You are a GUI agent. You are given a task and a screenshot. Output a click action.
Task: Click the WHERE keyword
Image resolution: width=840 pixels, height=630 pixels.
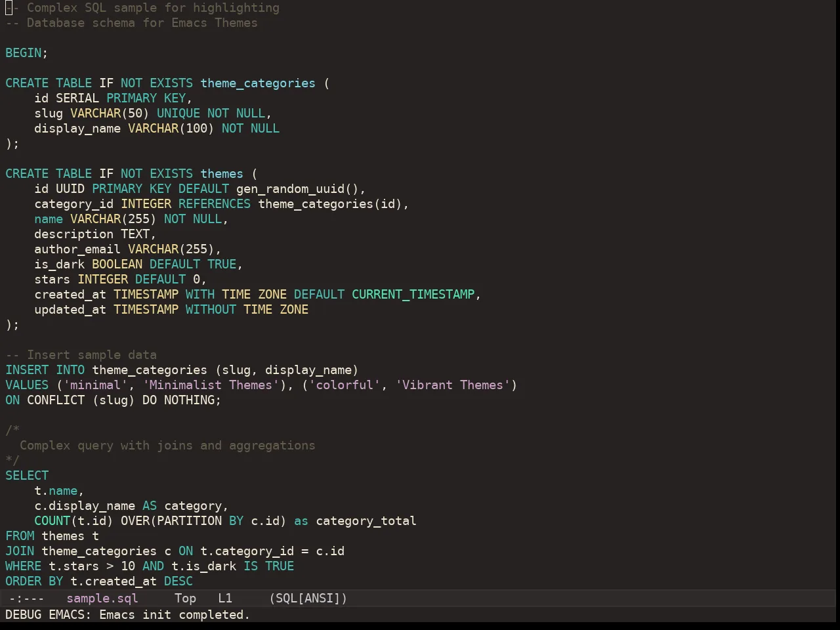tap(23, 566)
